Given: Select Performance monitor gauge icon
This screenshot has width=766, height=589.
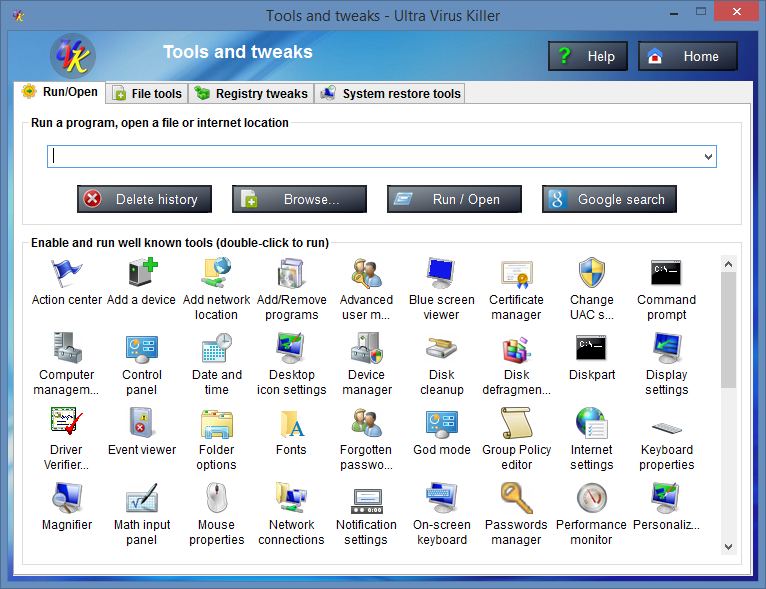Looking at the screenshot, I should tap(592, 498).
